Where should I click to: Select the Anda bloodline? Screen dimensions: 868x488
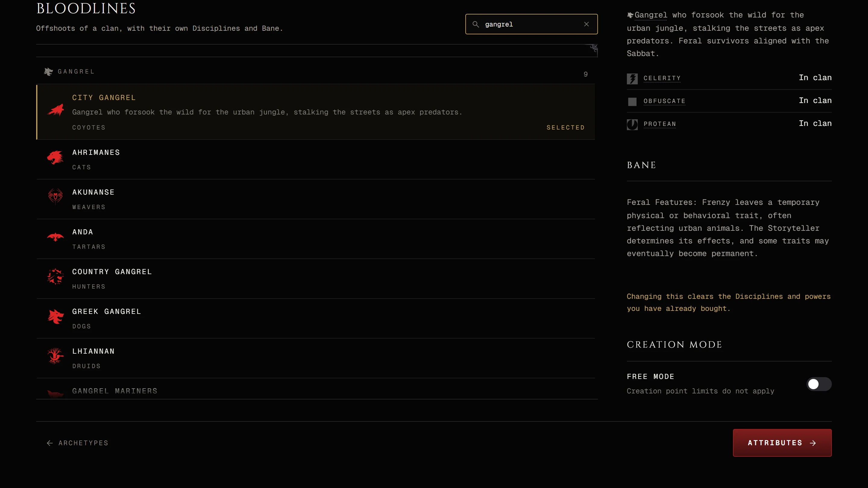tap(315, 239)
